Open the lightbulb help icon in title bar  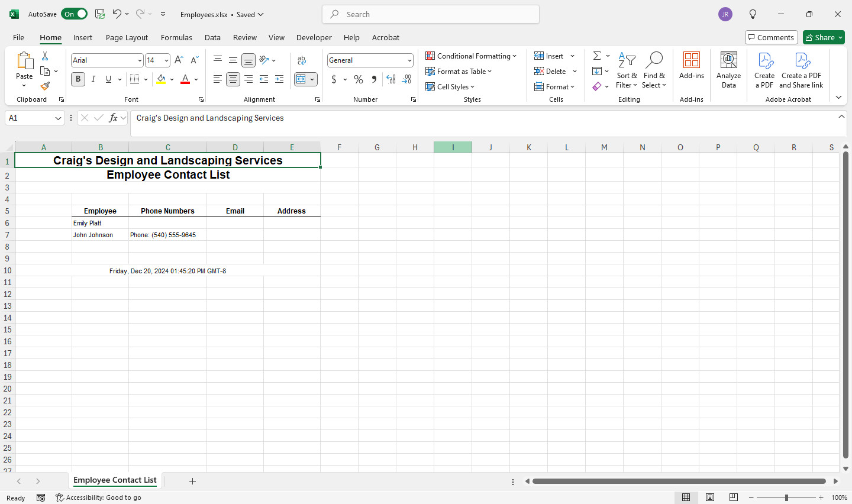point(753,14)
